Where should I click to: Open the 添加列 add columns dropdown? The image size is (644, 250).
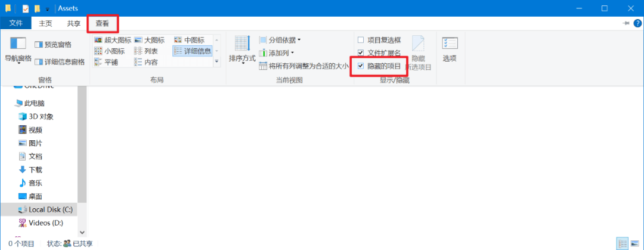point(277,53)
